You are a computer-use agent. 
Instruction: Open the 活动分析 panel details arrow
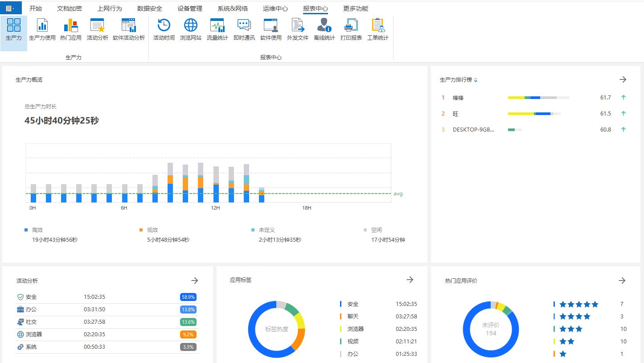195,280
